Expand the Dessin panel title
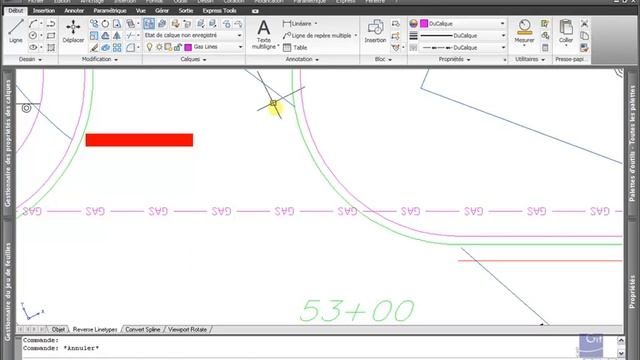The width and height of the screenshot is (640, 360). pos(30,60)
